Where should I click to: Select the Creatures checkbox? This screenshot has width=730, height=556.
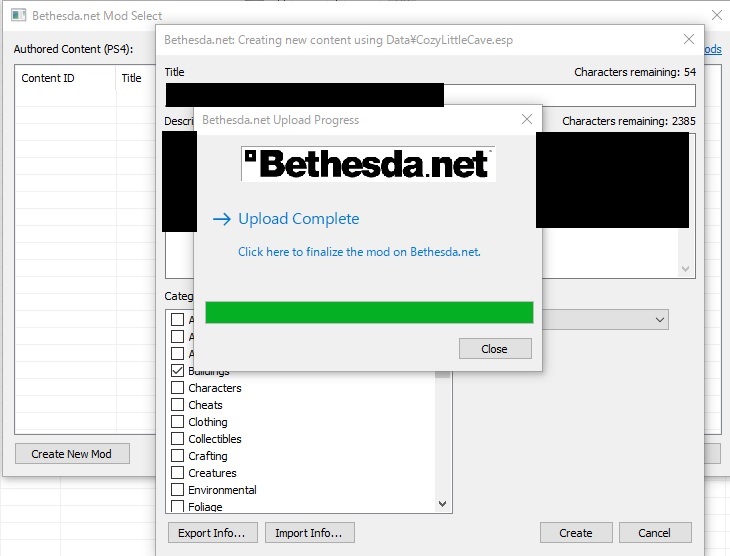[177, 473]
